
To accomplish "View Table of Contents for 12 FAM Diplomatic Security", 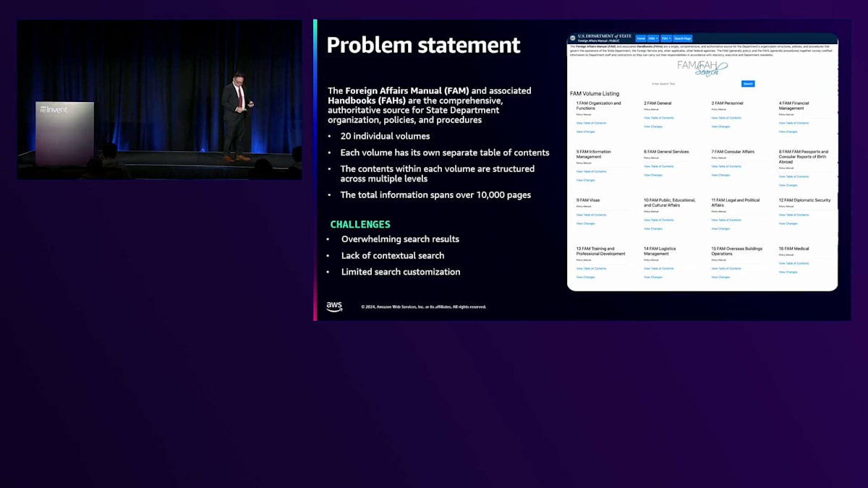I will click(793, 215).
